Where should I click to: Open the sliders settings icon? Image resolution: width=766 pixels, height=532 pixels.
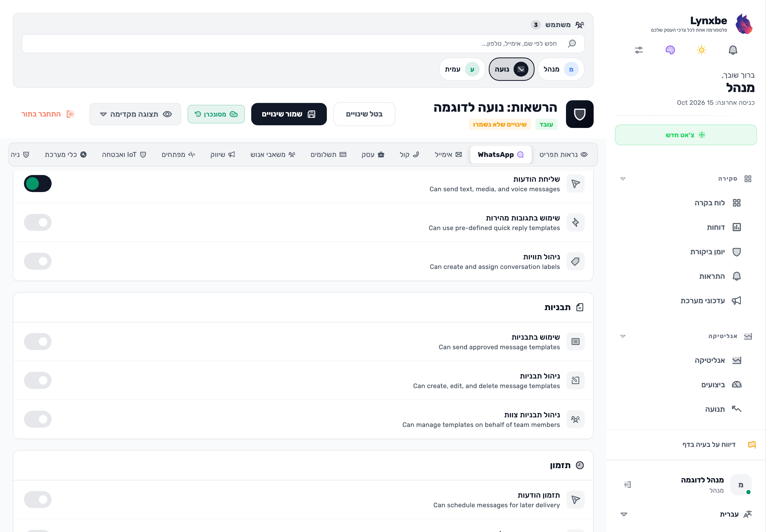[x=639, y=50]
